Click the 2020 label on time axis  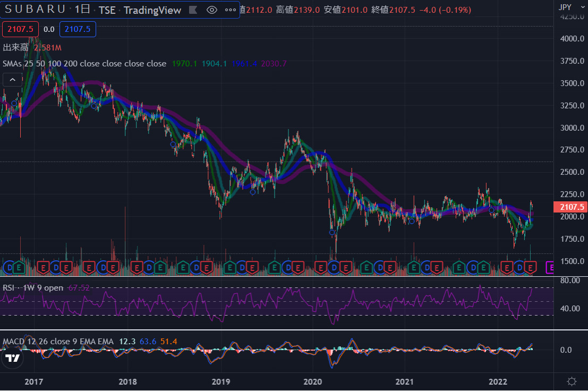313,381
